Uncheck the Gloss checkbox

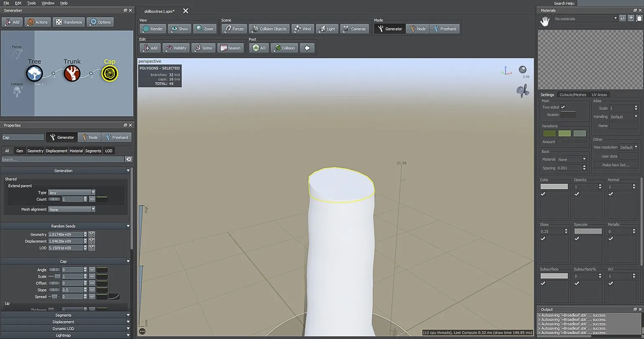(543, 239)
